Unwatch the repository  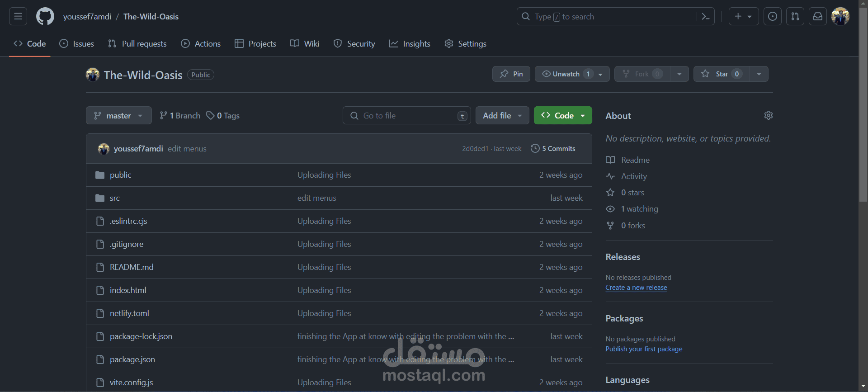[572, 74]
